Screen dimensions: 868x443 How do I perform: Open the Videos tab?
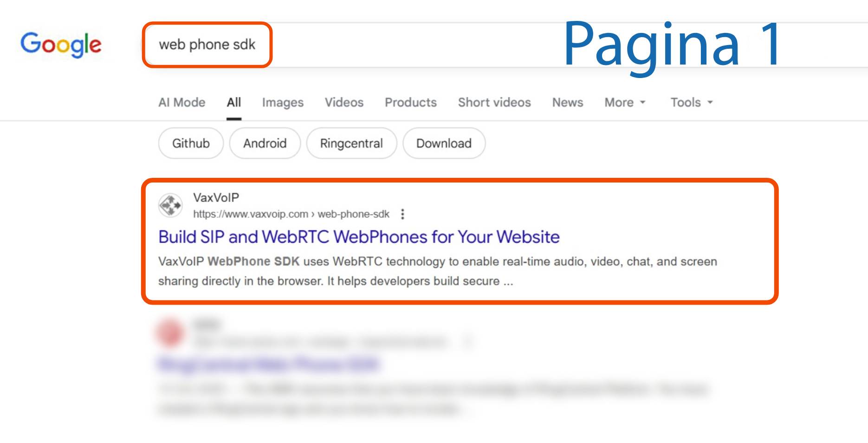point(344,103)
